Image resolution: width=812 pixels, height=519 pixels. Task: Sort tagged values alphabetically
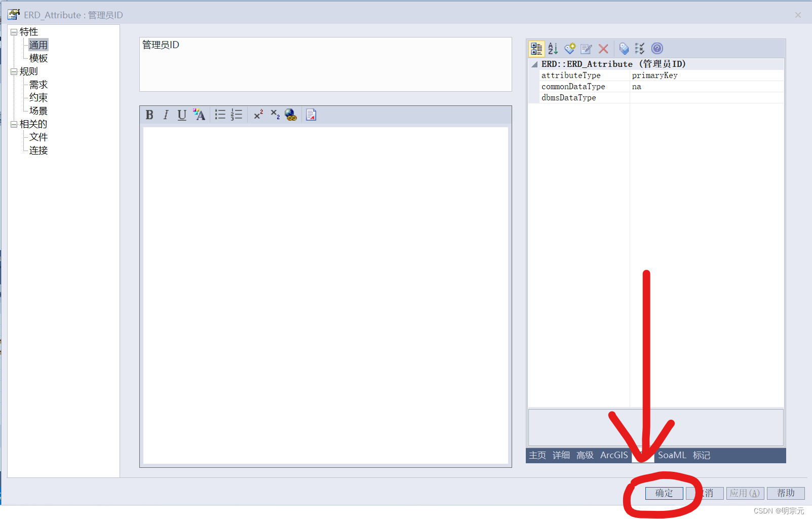pos(553,49)
